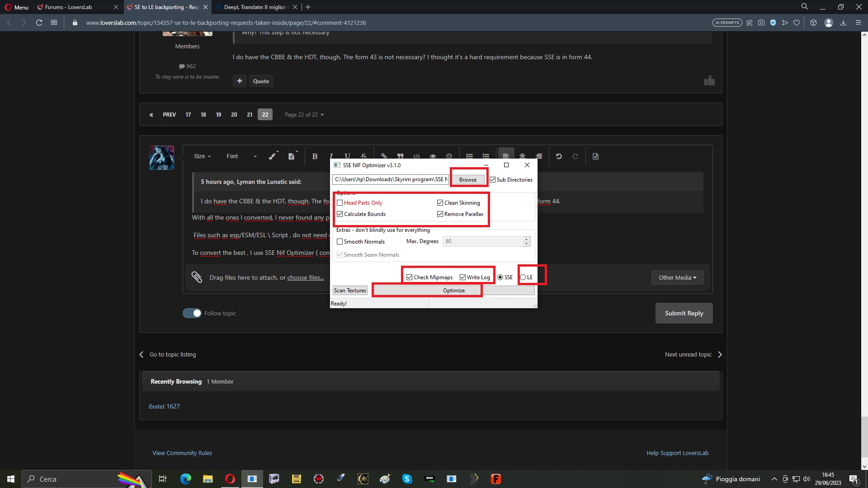Select the SSE radio button
This screenshot has height=488, width=868.
500,277
